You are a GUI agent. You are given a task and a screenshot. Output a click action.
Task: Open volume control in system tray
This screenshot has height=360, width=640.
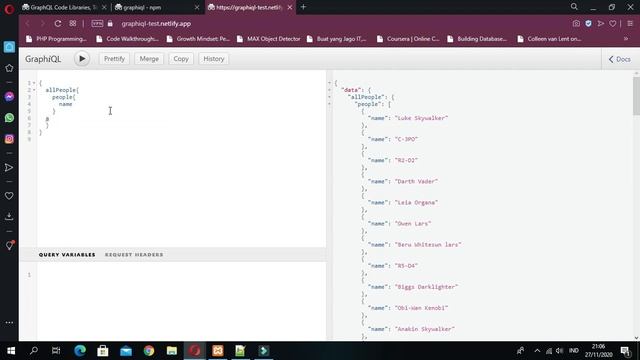point(560,351)
